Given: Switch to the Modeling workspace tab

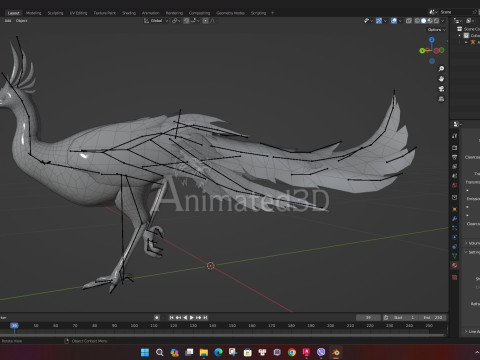Looking at the screenshot, I should [x=33, y=13].
